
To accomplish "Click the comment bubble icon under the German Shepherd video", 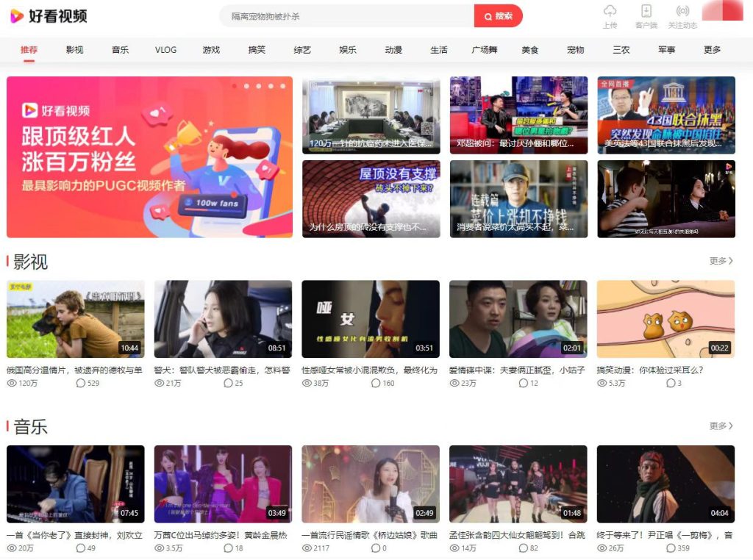I will [82, 383].
